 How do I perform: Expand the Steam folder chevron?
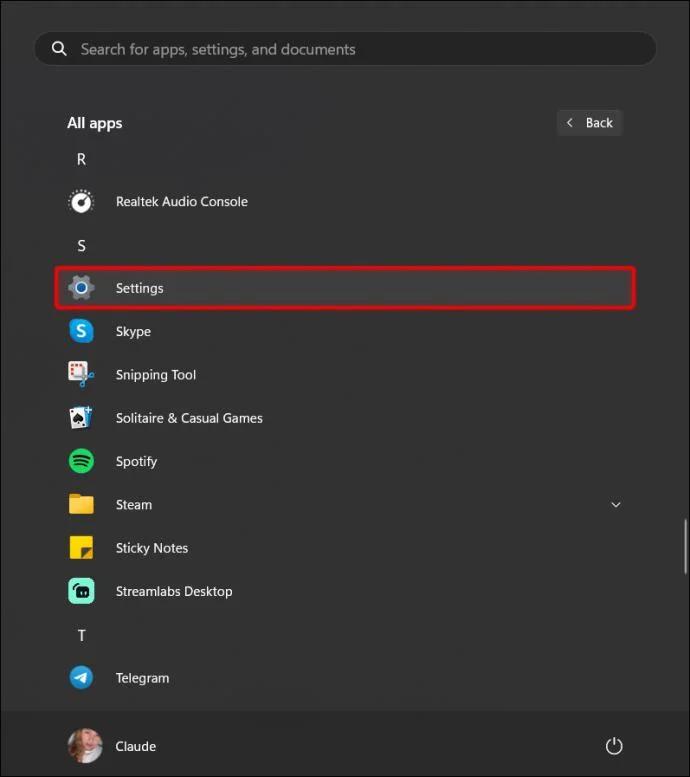click(616, 504)
